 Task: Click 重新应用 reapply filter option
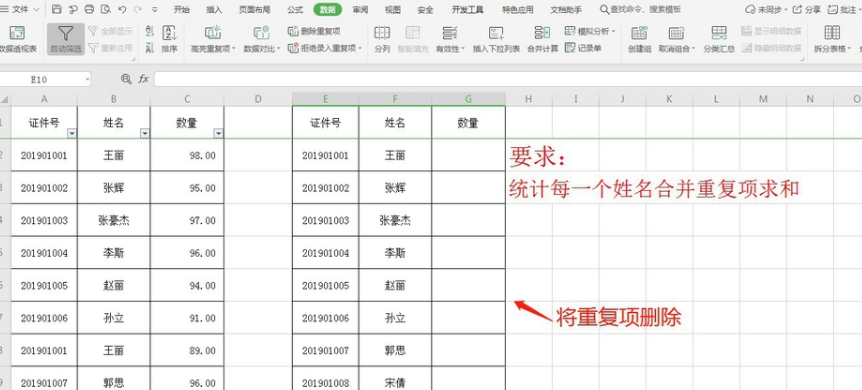pyautogui.click(x=110, y=48)
